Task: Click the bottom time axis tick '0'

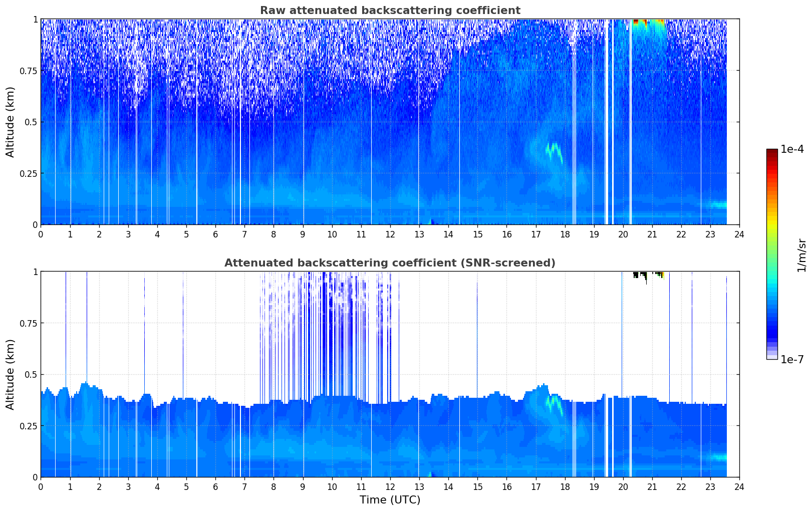Action: coord(41,487)
